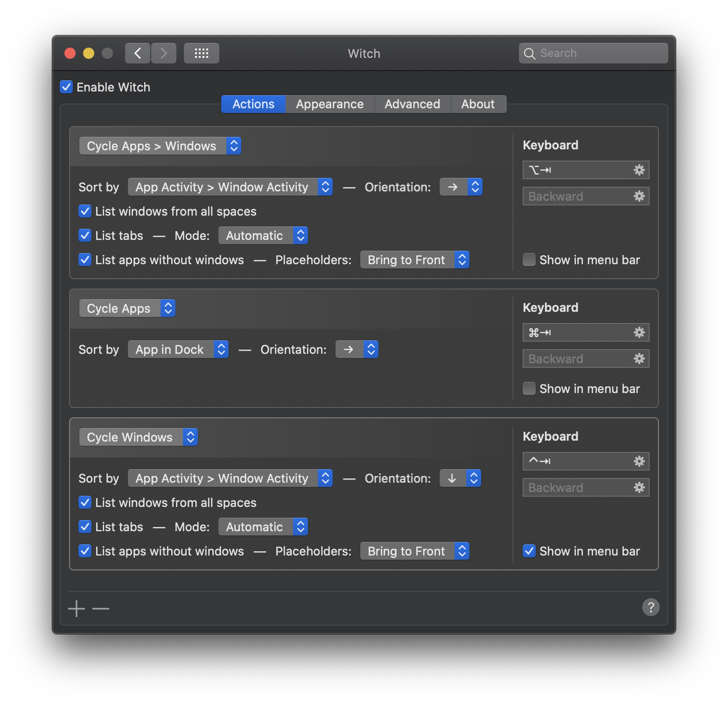The width and height of the screenshot is (728, 703).
Task: Open help with question mark button
Action: point(651,607)
